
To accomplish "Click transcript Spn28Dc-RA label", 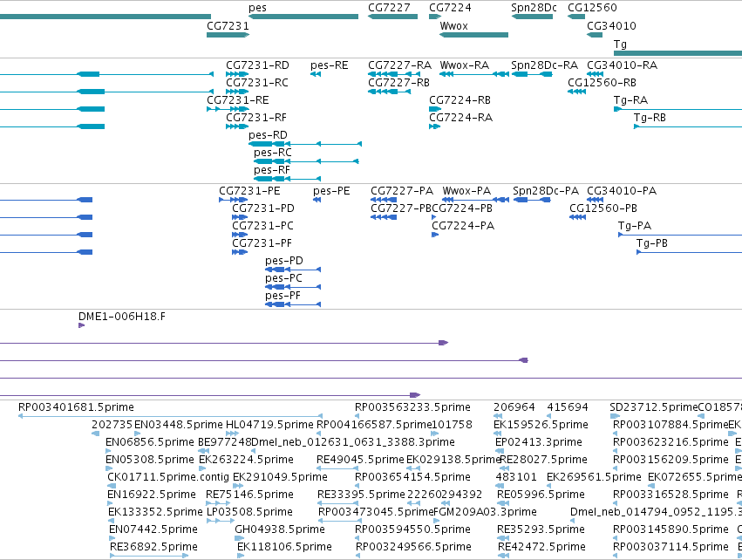I will point(545,65).
